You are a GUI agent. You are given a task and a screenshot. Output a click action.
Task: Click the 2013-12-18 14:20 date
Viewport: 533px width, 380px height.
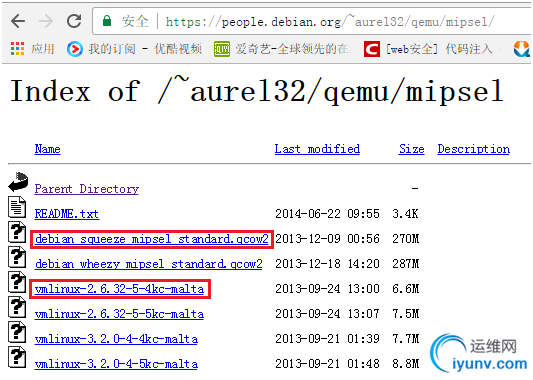pyautogui.click(x=327, y=264)
